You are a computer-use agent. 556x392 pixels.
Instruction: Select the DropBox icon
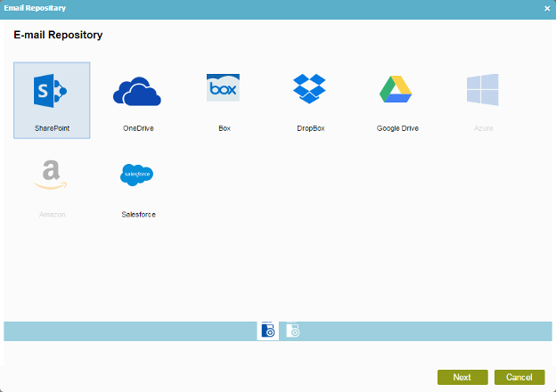[x=309, y=88]
